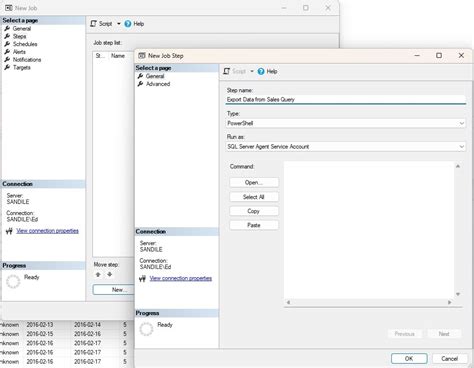This screenshot has width=474, height=368.
Task: Click the Next button
Action: pyautogui.click(x=444, y=334)
